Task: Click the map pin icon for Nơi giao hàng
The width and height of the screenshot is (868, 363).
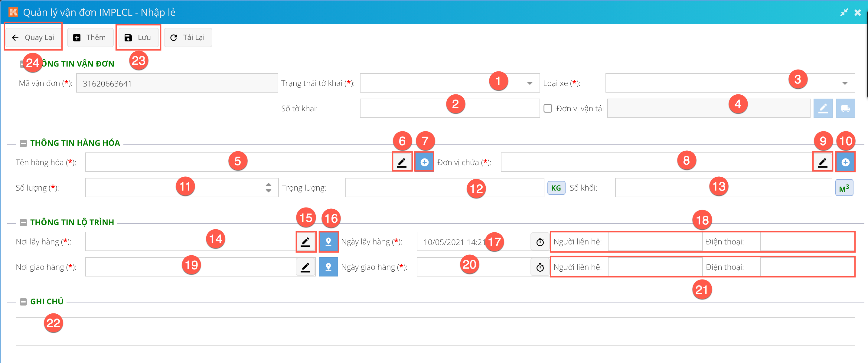Action: tap(328, 267)
